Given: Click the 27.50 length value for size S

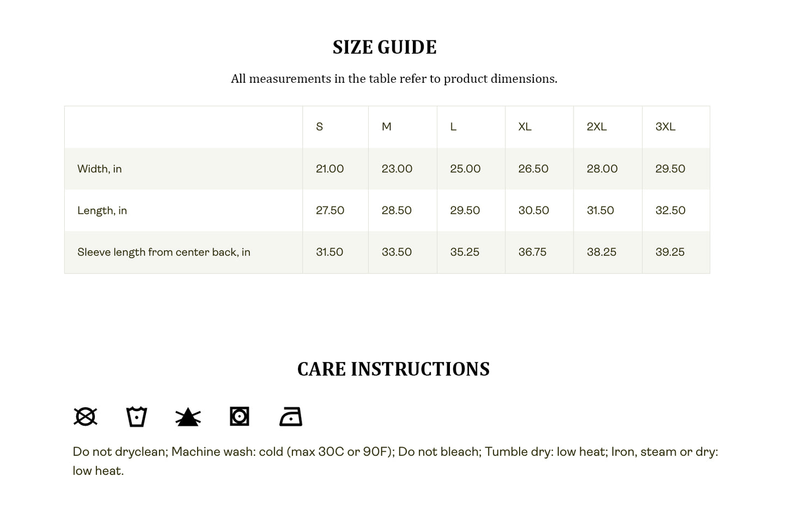Looking at the screenshot, I should pyautogui.click(x=330, y=211).
